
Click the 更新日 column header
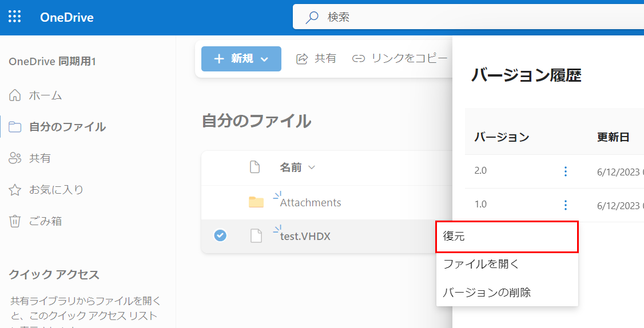click(x=613, y=137)
